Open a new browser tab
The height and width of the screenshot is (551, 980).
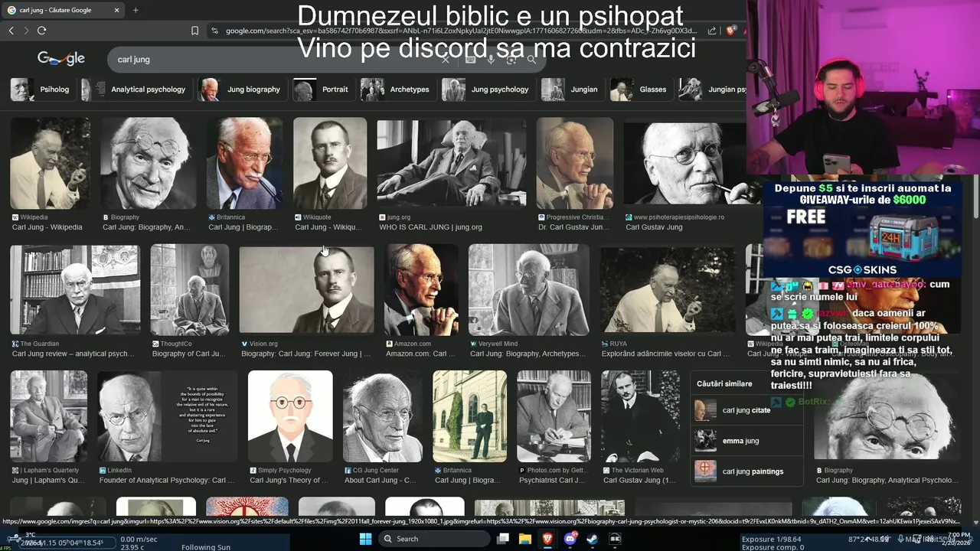[x=136, y=10]
